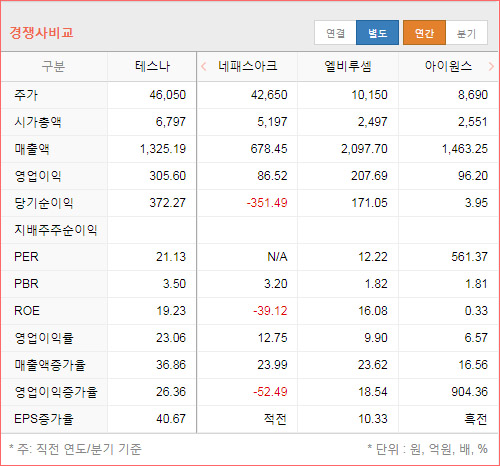
Task: Open the 네패스아크 column header
Action: click(248, 66)
